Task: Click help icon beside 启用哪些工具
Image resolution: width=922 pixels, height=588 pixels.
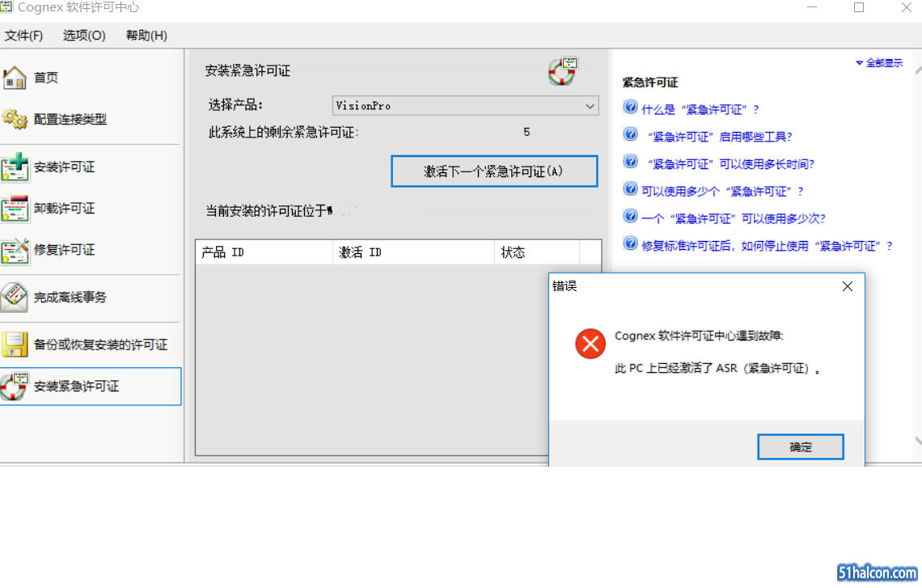Action: tap(630, 134)
